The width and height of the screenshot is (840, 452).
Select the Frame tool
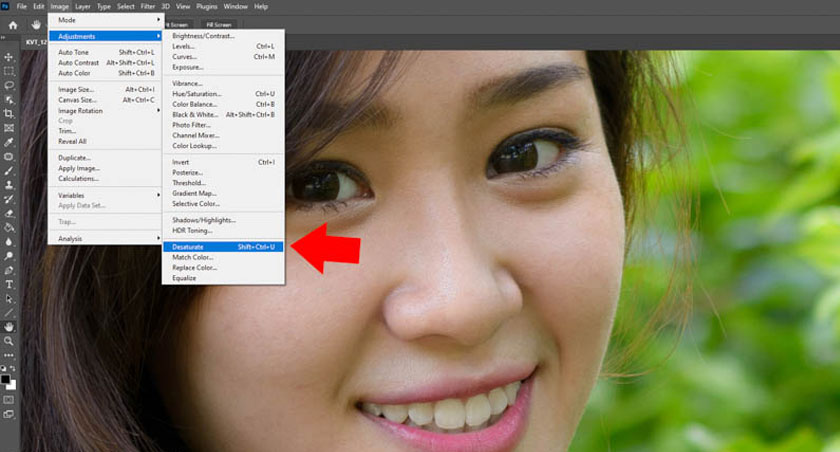9,128
